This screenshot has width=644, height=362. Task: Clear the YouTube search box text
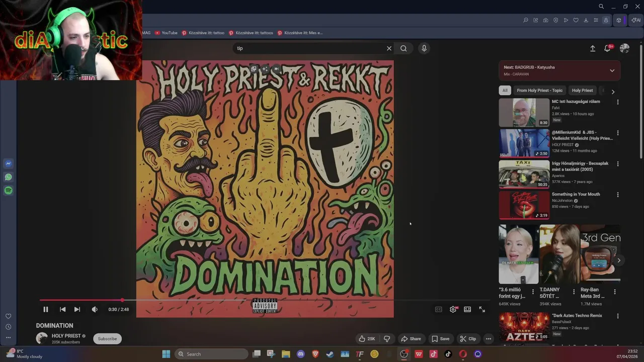pos(389,48)
